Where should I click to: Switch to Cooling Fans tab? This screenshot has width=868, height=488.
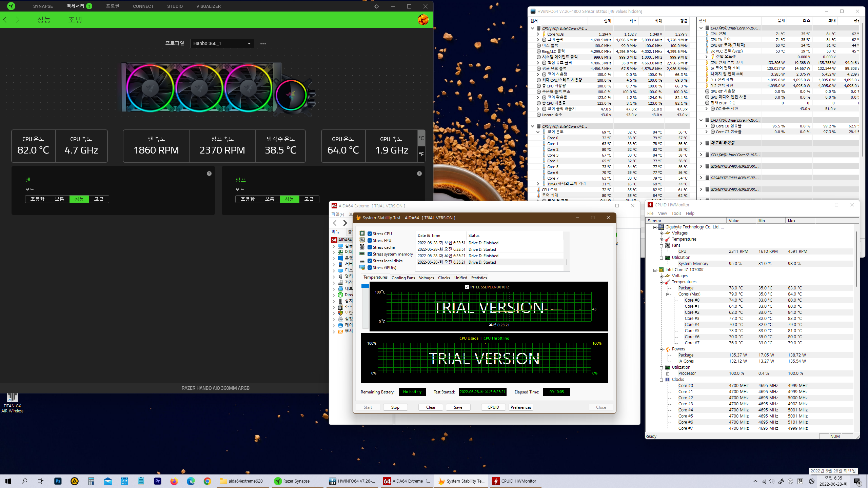403,278
